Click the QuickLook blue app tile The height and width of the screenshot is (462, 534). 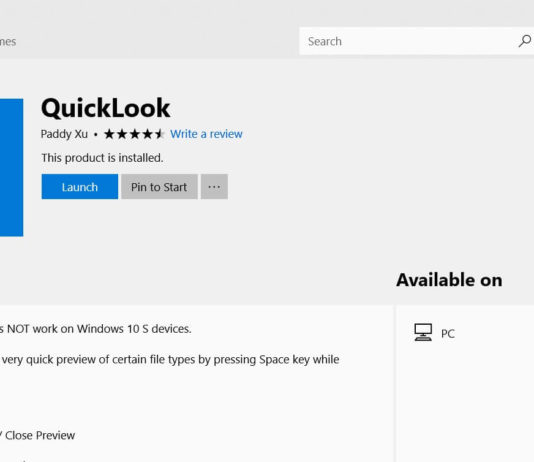click(x=12, y=168)
